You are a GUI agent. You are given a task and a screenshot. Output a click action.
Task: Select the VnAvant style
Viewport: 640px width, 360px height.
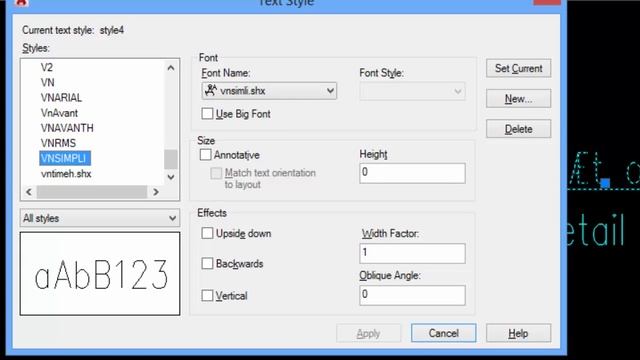(59, 113)
